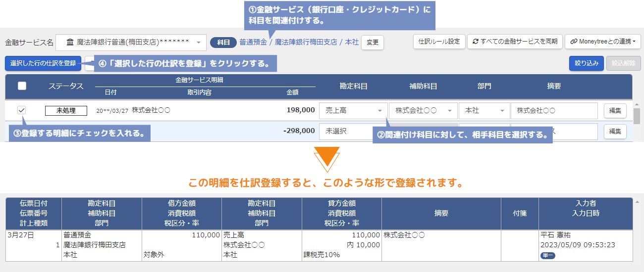This screenshot has width=644, height=272.
Task: Click the 絞り込み filter button
Action: (x=587, y=63)
